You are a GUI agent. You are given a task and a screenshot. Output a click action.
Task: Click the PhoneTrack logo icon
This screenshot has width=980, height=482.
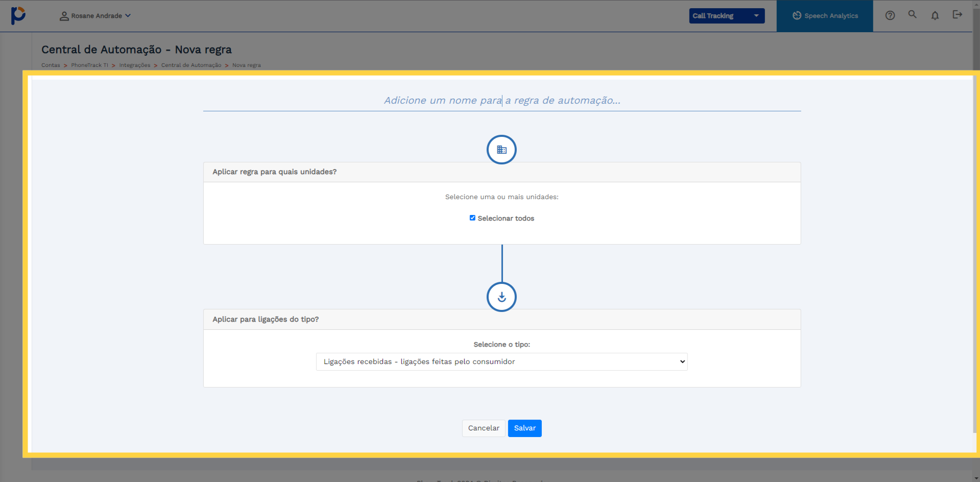(x=18, y=15)
